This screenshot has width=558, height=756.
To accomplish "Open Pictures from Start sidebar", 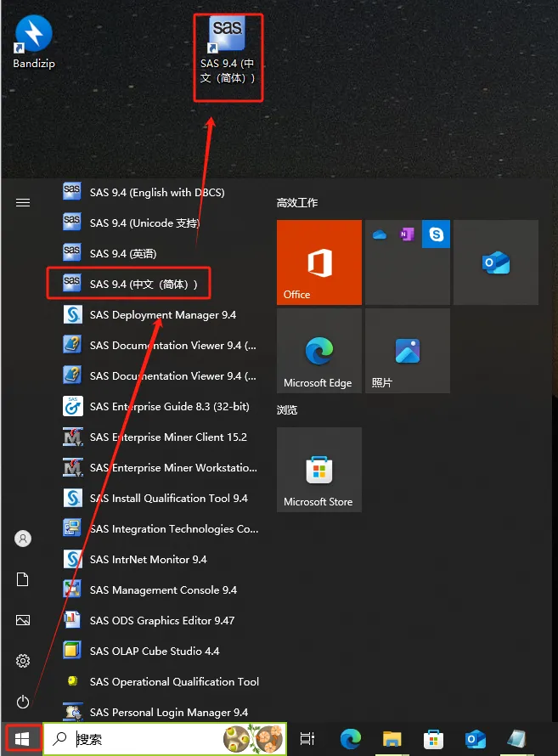I will click(23, 620).
